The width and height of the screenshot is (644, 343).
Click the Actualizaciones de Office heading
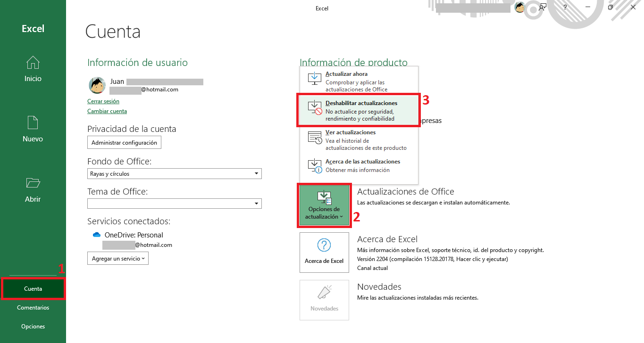pos(406,192)
